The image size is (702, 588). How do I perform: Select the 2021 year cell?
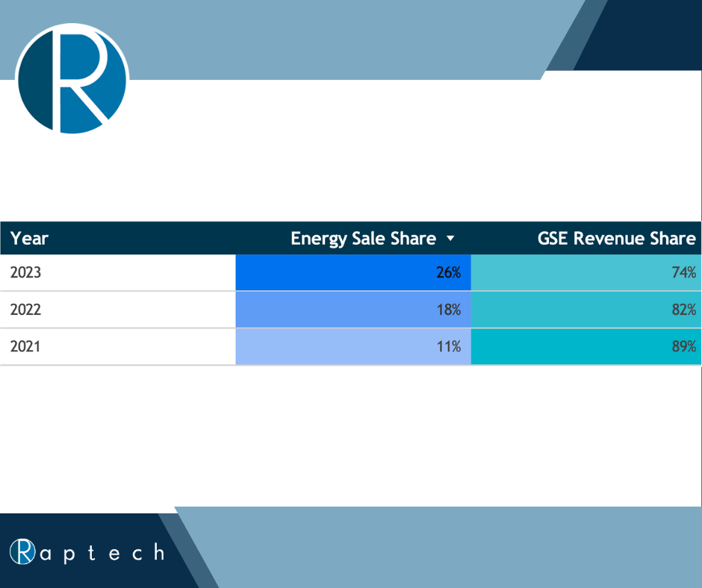pos(118,347)
